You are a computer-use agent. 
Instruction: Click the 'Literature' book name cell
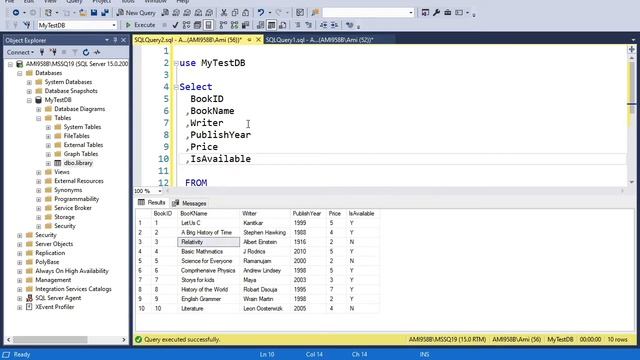(208, 309)
